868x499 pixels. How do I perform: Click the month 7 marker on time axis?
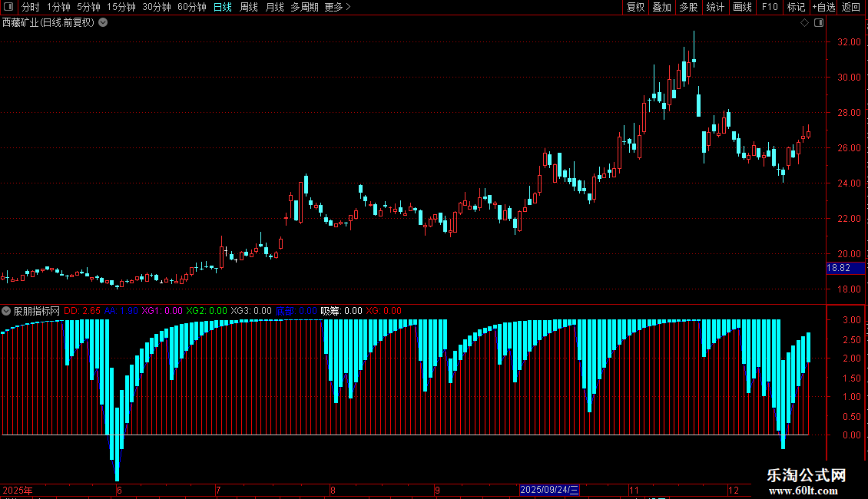[x=219, y=490]
